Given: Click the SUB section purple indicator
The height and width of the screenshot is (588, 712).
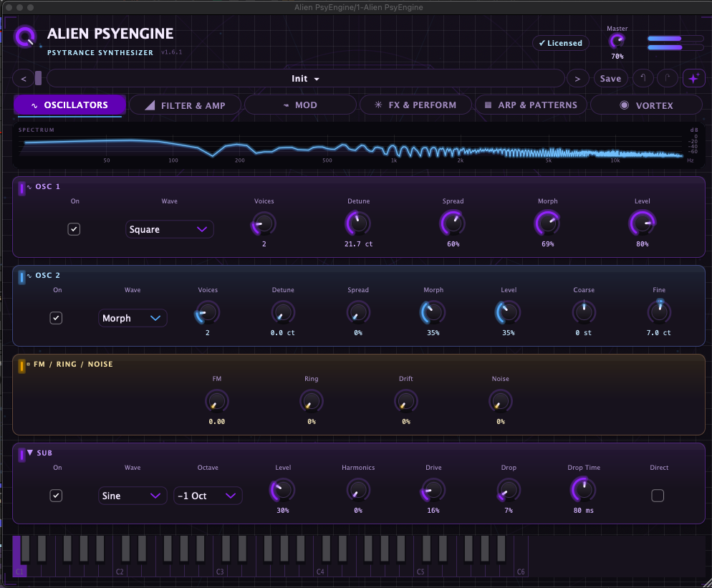Looking at the screenshot, I should tap(21, 455).
